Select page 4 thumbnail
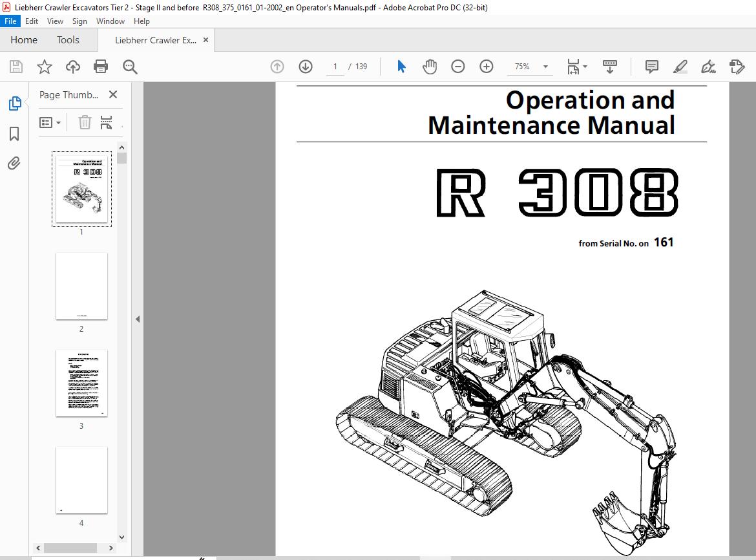The image size is (756, 560). pyautogui.click(x=81, y=480)
